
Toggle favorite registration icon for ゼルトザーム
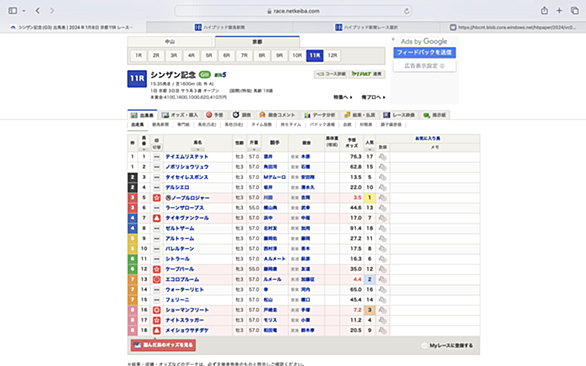tap(382, 228)
